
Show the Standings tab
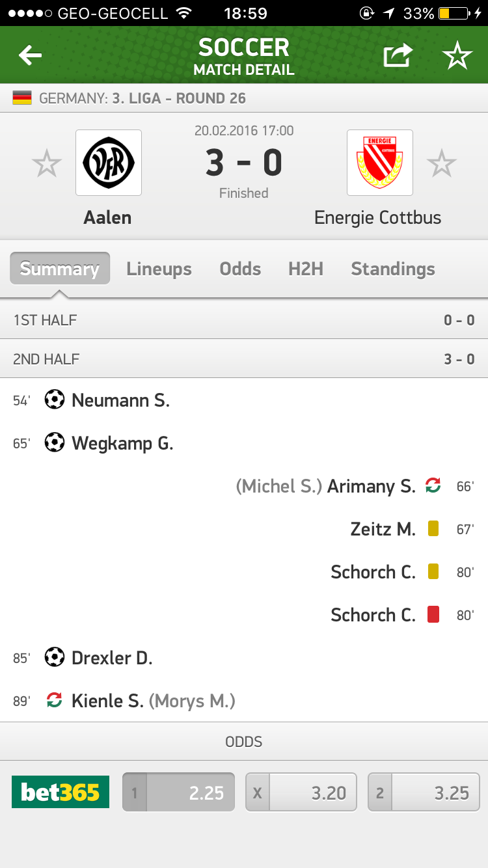pyautogui.click(x=393, y=269)
